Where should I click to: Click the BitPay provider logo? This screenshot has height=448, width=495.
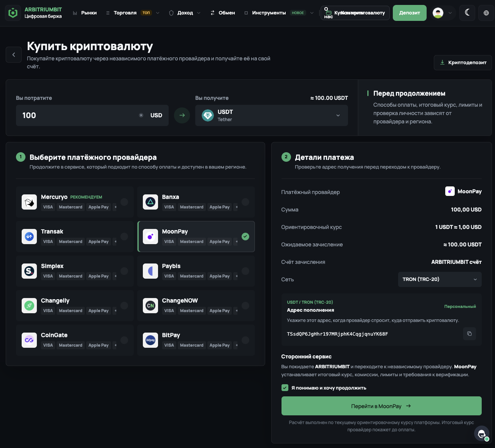(150, 340)
